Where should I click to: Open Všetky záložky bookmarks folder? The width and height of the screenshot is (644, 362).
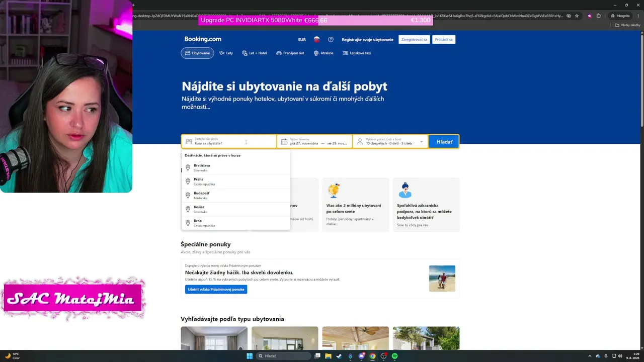point(627,25)
